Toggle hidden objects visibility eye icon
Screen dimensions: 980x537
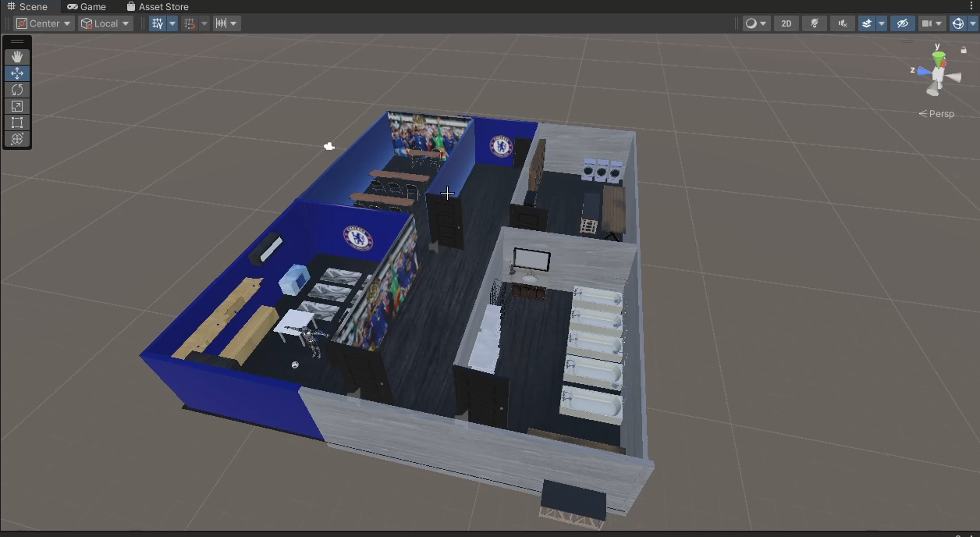(x=903, y=23)
